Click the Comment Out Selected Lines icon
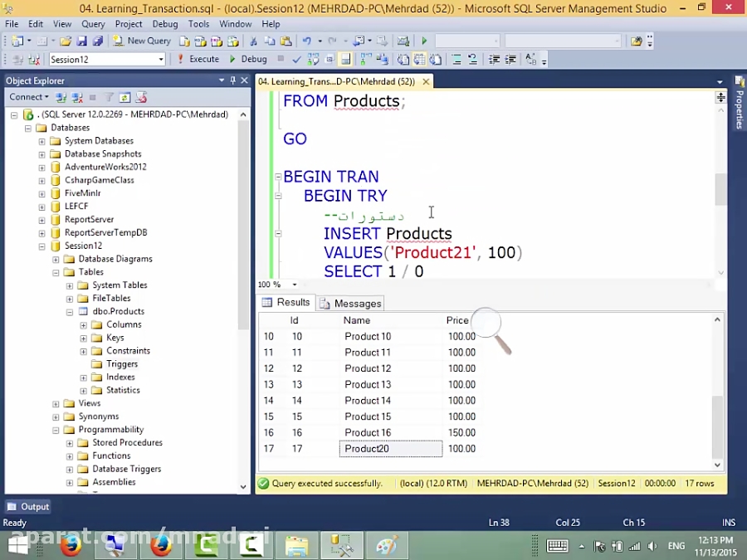 tap(456, 59)
